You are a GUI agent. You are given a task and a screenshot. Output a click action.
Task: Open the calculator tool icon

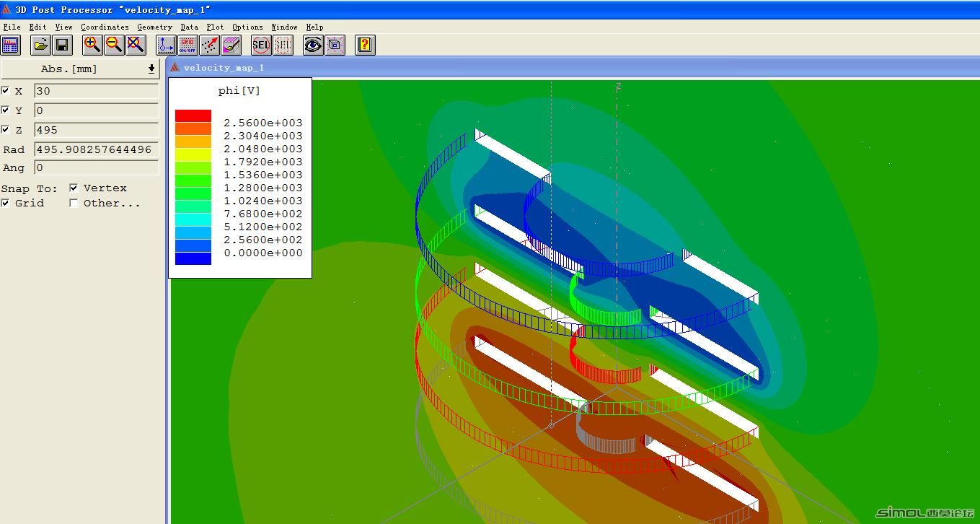(x=11, y=45)
